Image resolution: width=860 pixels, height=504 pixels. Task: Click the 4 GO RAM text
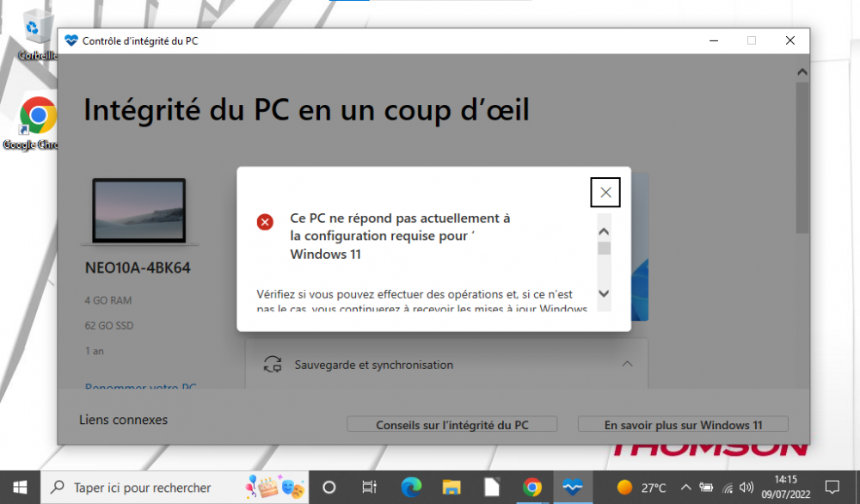pyautogui.click(x=108, y=300)
